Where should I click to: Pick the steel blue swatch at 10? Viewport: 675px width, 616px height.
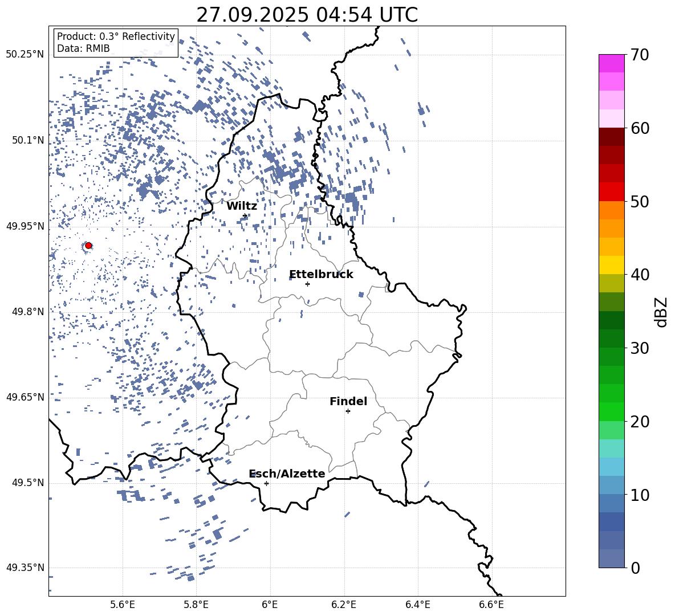point(611,503)
